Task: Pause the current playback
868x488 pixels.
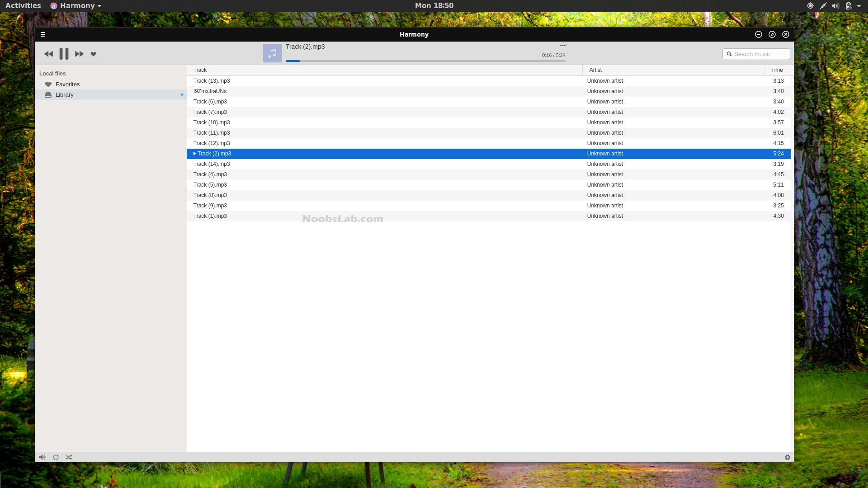Action: (x=64, y=54)
